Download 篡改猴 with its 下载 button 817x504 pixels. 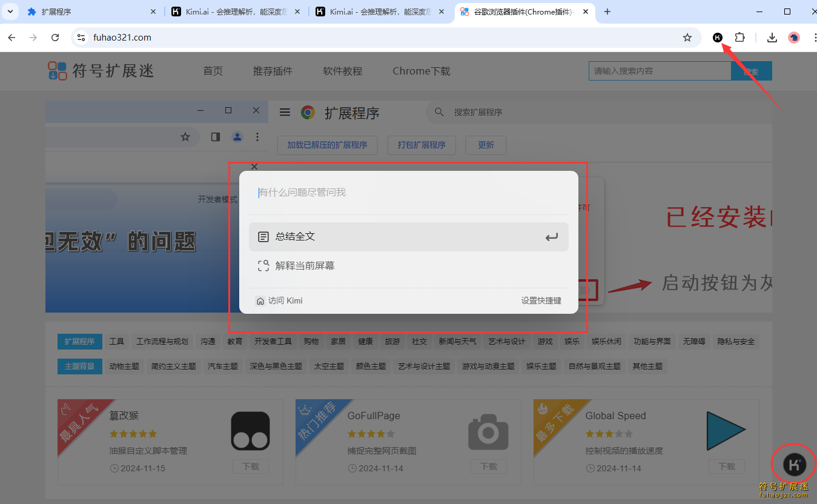pos(251,466)
